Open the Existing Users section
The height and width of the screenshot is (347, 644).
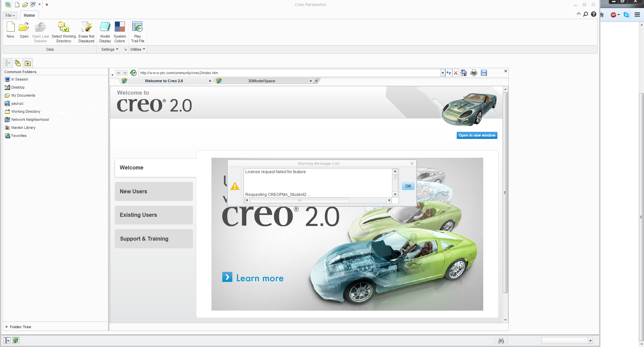(154, 215)
